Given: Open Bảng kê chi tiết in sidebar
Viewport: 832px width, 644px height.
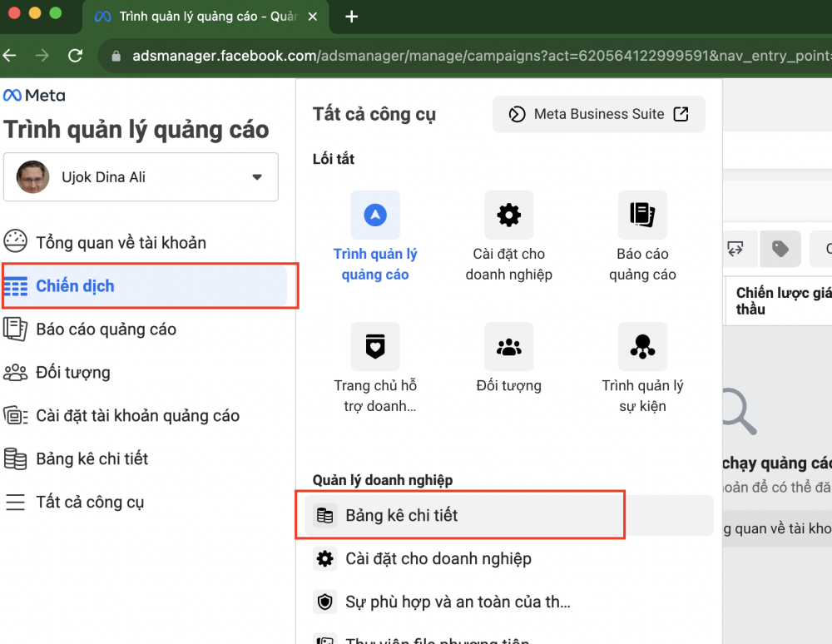Looking at the screenshot, I should tap(92, 458).
